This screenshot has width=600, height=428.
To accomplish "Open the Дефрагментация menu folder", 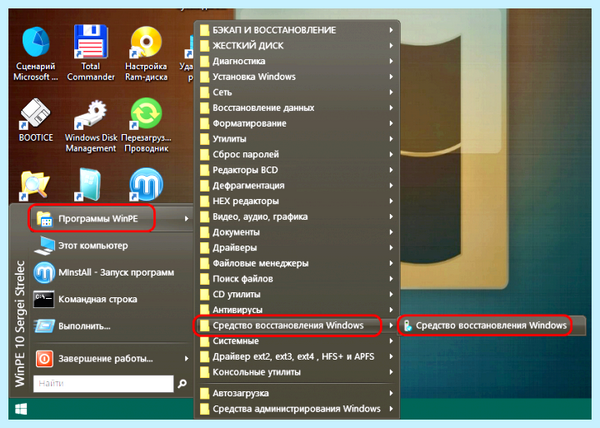I will [x=297, y=186].
